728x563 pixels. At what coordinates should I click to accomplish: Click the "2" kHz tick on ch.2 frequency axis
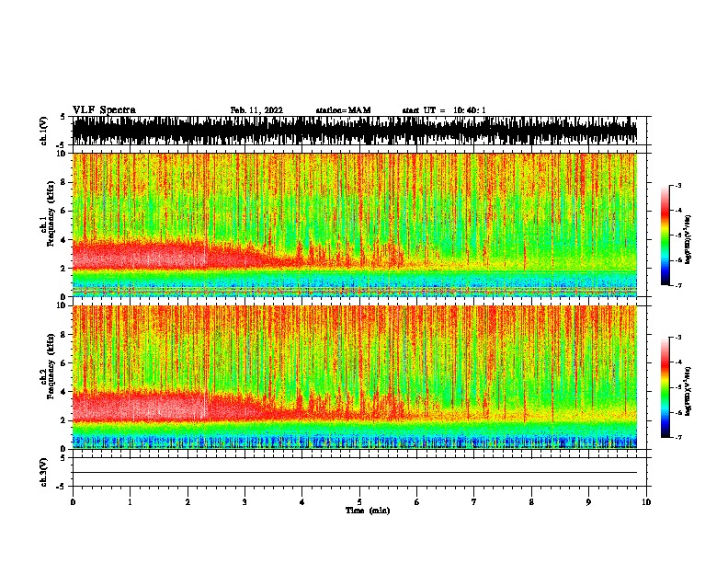coord(63,420)
